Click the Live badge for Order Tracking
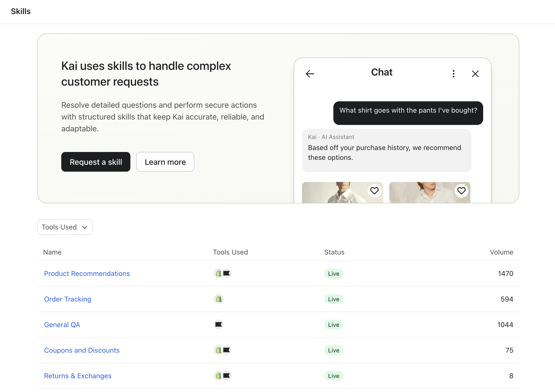Screen dimensions: 555x392 (x=334, y=299)
